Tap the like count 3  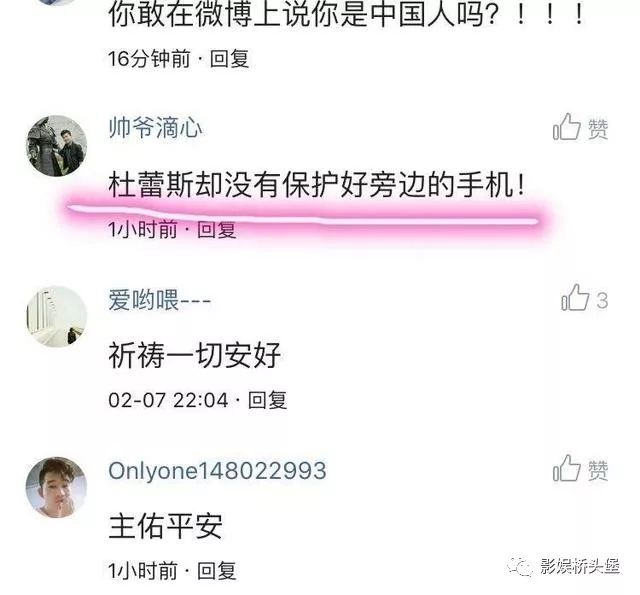point(602,301)
